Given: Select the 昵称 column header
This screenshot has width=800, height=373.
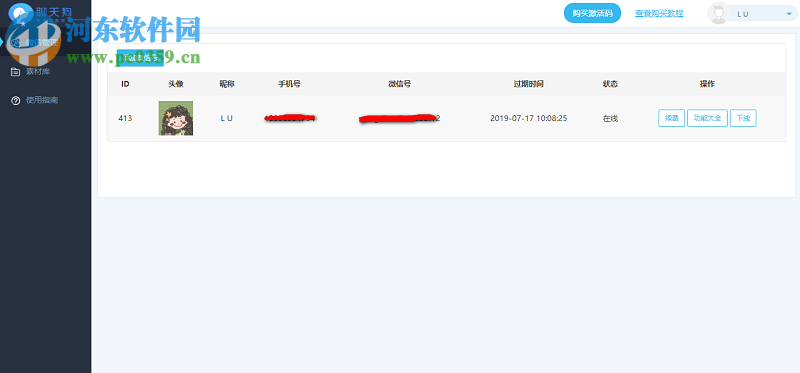Looking at the screenshot, I should (x=227, y=84).
